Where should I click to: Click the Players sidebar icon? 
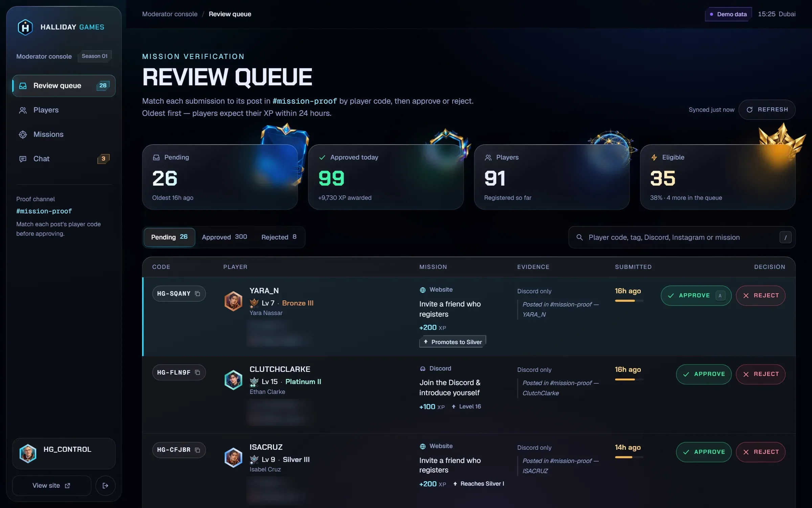(23, 110)
